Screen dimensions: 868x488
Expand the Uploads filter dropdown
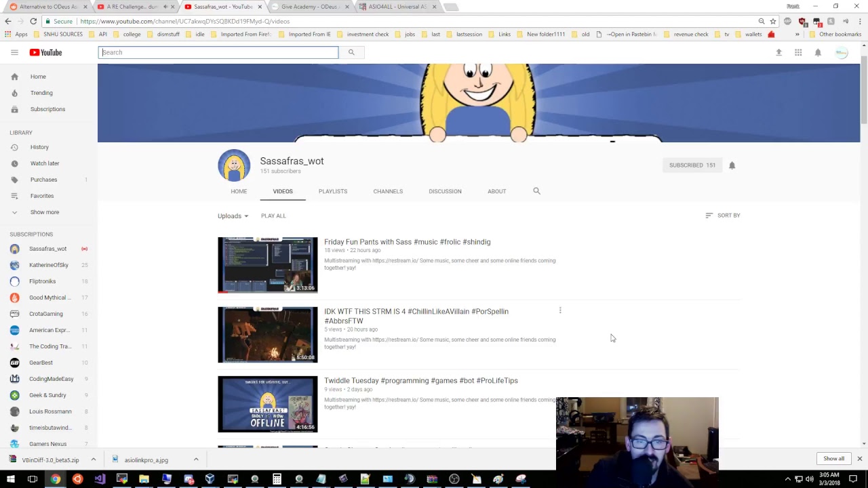[233, 216]
